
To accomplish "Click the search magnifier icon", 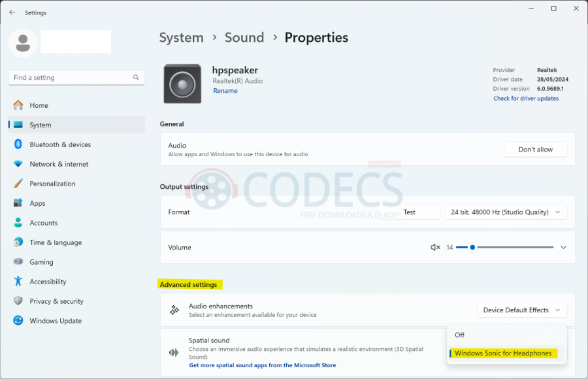I will (x=136, y=77).
